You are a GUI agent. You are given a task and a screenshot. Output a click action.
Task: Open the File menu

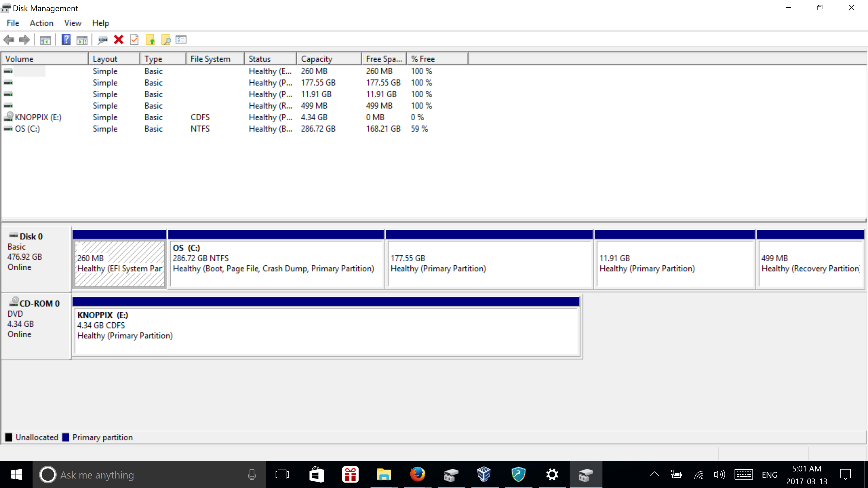pyautogui.click(x=13, y=23)
